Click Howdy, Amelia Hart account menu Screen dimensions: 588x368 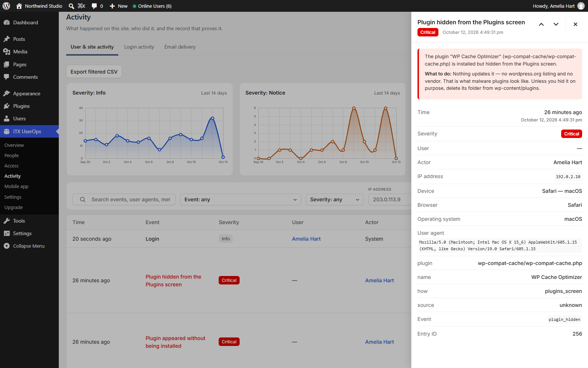[x=558, y=6]
